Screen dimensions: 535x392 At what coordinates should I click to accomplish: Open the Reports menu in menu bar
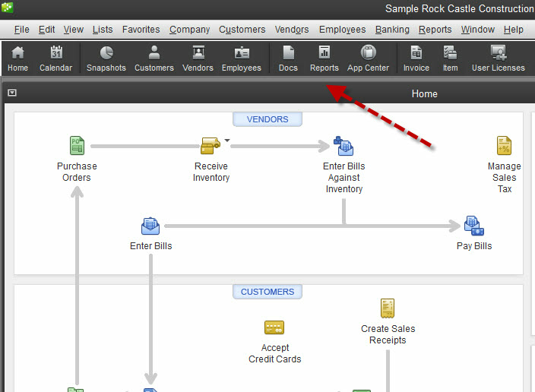click(435, 30)
